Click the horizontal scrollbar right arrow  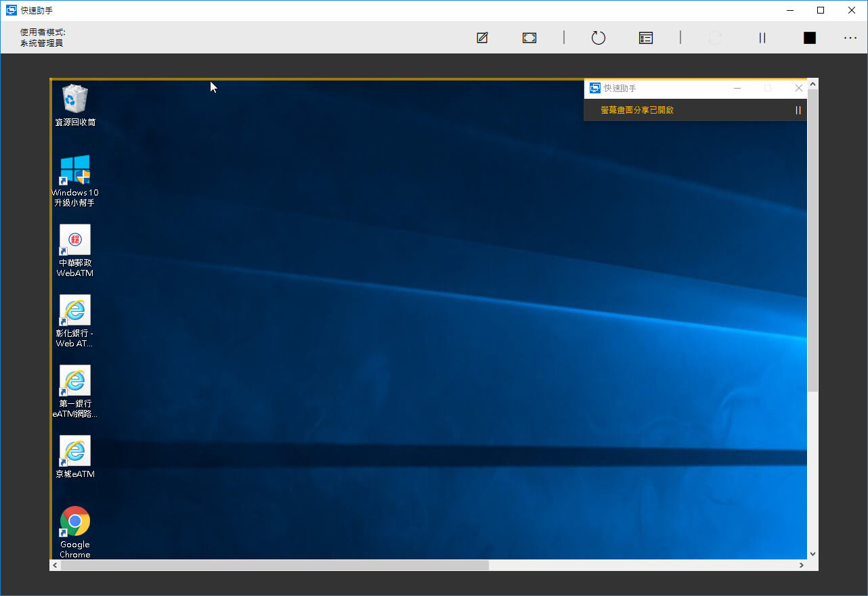point(801,565)
